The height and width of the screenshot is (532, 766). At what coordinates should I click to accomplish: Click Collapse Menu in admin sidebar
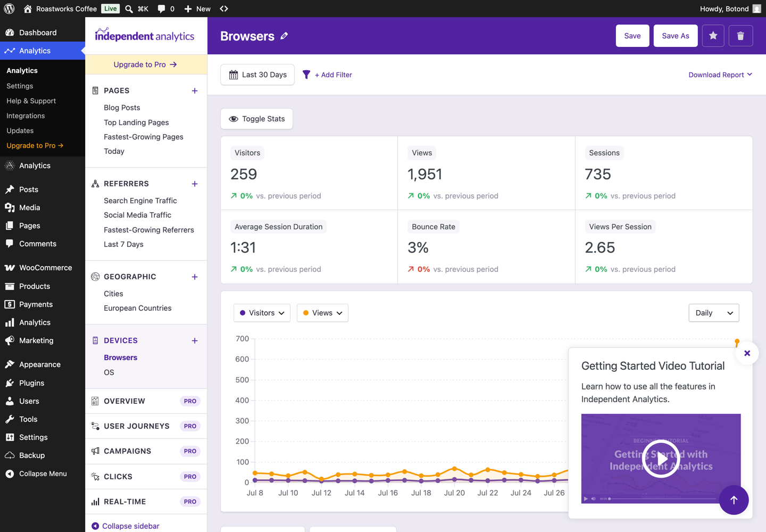(x=43, y=473)
